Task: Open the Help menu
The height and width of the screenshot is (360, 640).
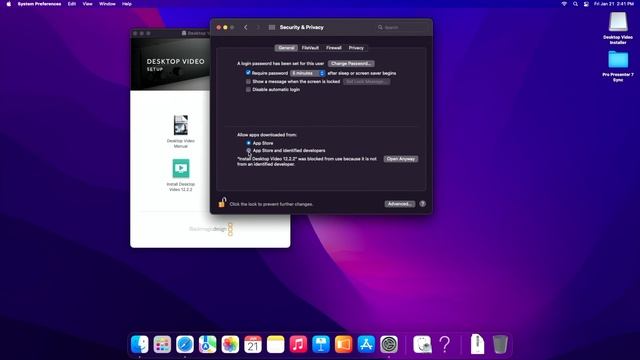Action: [x=127, y=4]
